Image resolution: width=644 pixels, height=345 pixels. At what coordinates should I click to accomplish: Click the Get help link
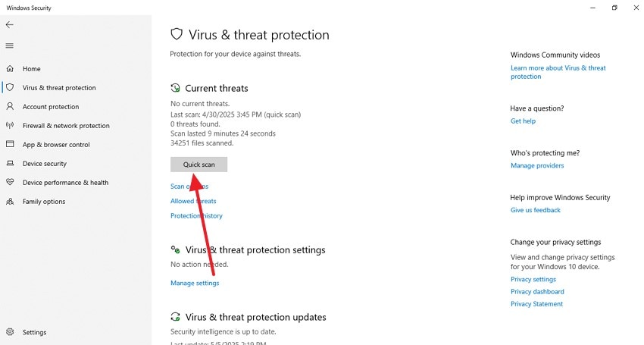[x=523, y=121]
